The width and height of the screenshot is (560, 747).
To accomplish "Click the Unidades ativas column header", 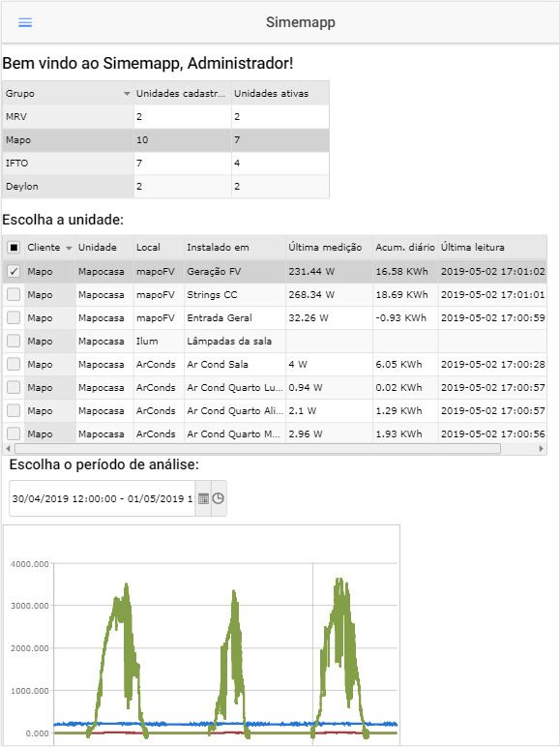I will [x=280, y=93].
